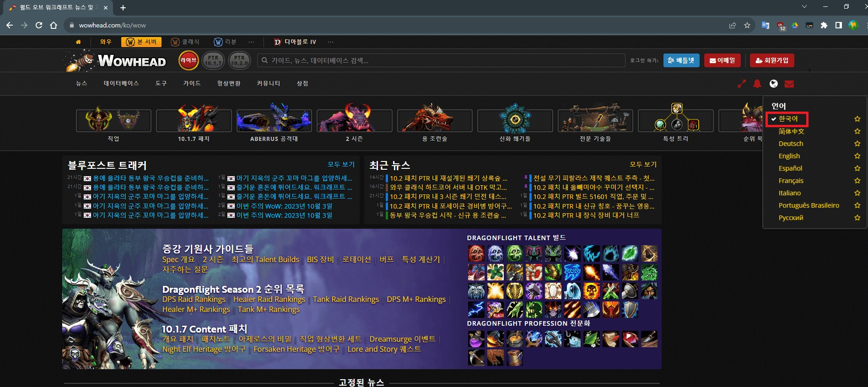
Task: Toggle favorite star for Русский
Action: pyautogui.click(x=857, y=218)
